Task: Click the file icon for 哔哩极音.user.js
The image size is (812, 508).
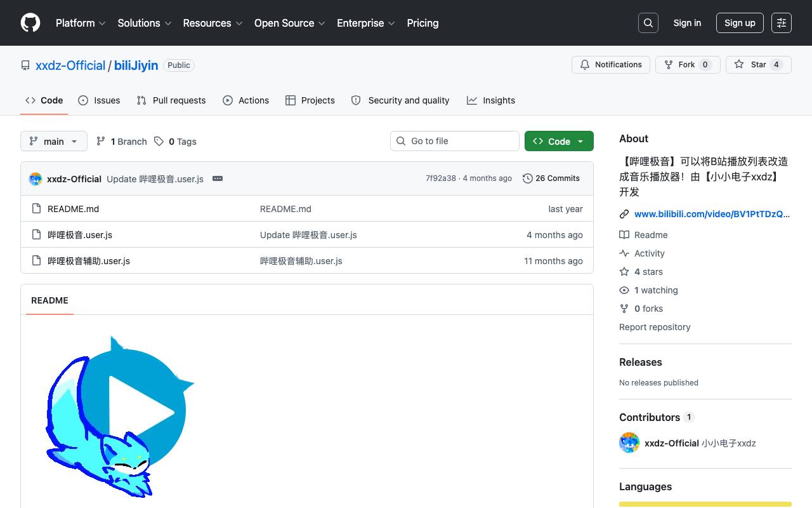Action: coord(36,234)
